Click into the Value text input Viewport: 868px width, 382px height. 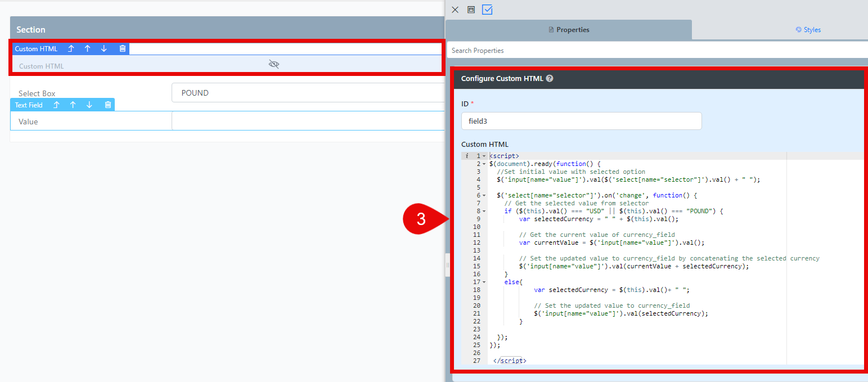pos(308,121)
